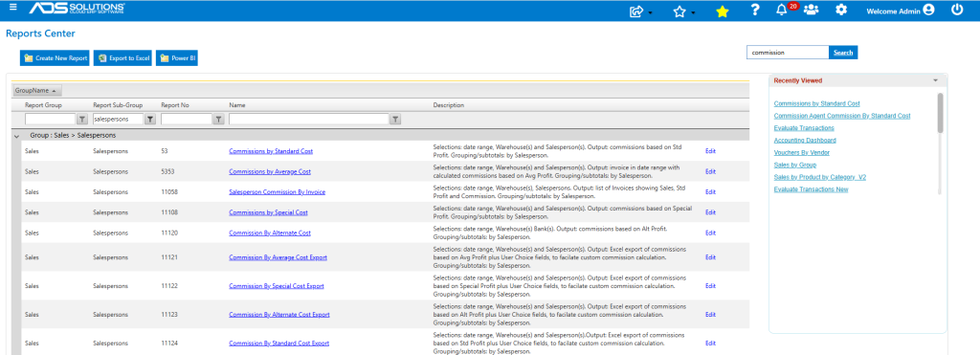
Task: Sort by Description column header
Action: click(x=449, y=105)
